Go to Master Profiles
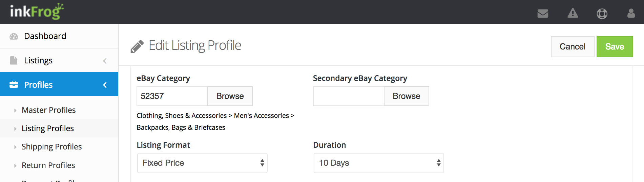644x182 pixels. coord(48,110)
